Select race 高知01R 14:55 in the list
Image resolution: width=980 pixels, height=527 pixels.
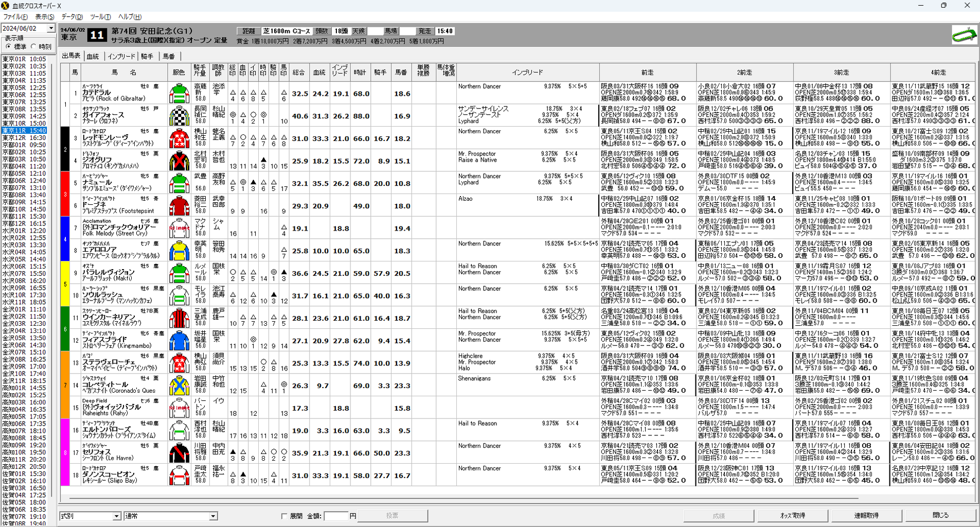[x=24, y=388]
